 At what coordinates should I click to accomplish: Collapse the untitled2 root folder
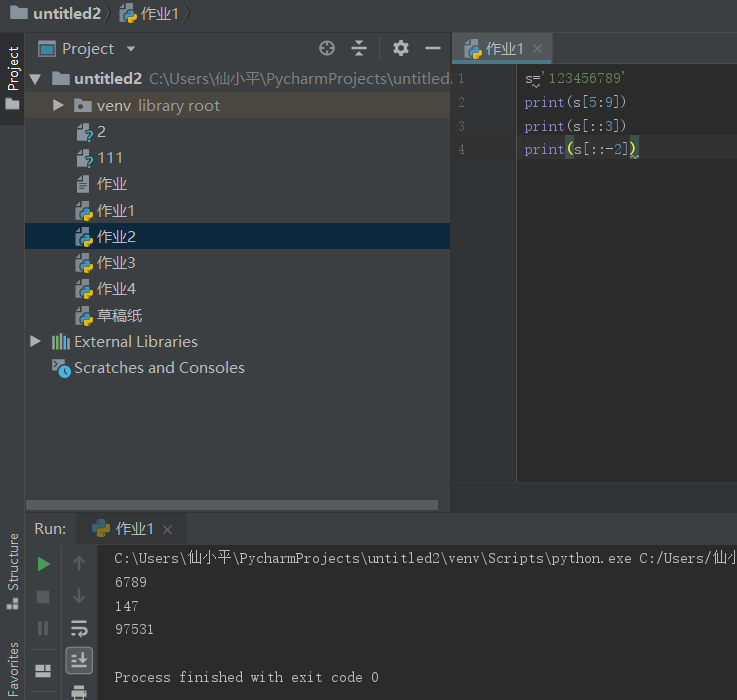(35, 79)
